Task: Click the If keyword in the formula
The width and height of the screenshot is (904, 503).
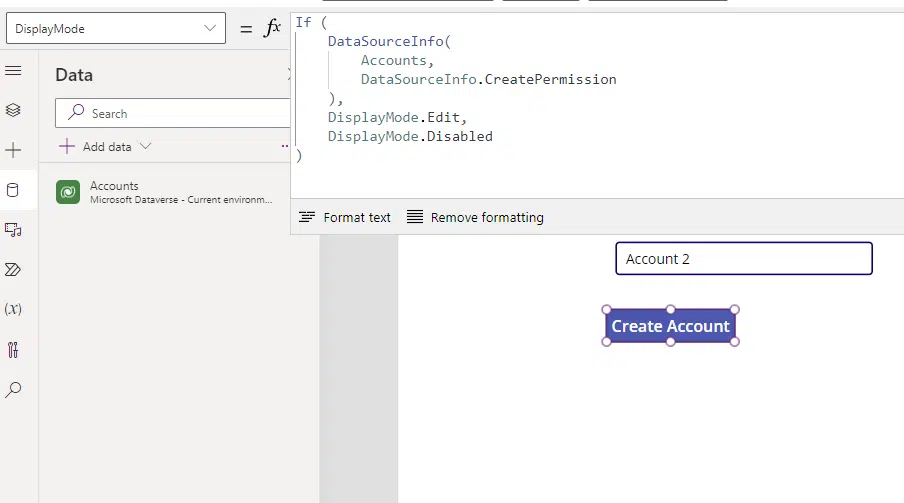Action: coord(303,22)
